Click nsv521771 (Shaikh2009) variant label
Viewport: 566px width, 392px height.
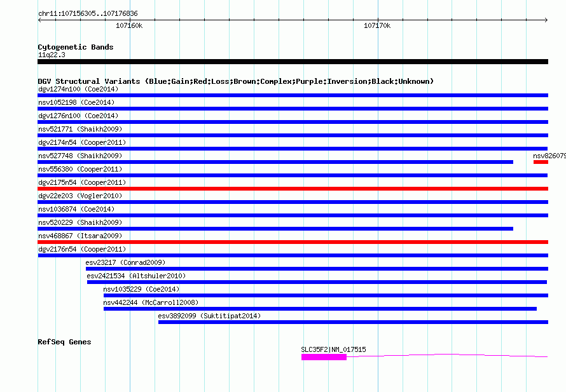80,129
